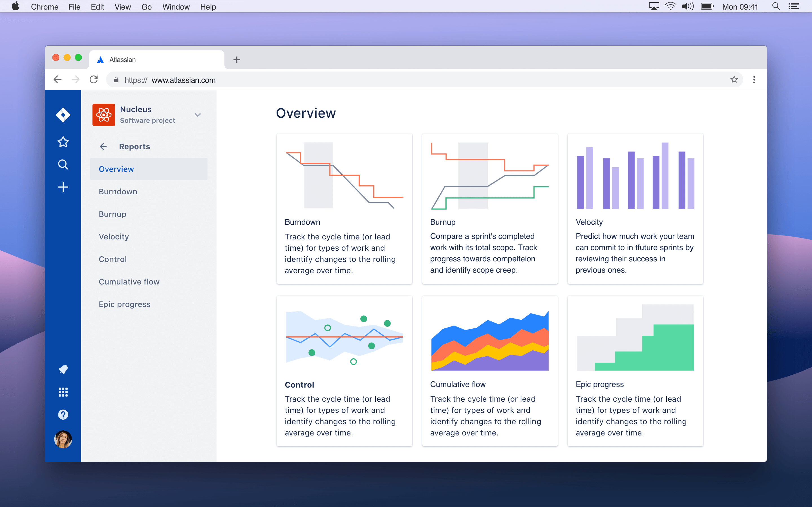
Task: Click the bookmark/star icon in address bar
Action: pos(735,81)
